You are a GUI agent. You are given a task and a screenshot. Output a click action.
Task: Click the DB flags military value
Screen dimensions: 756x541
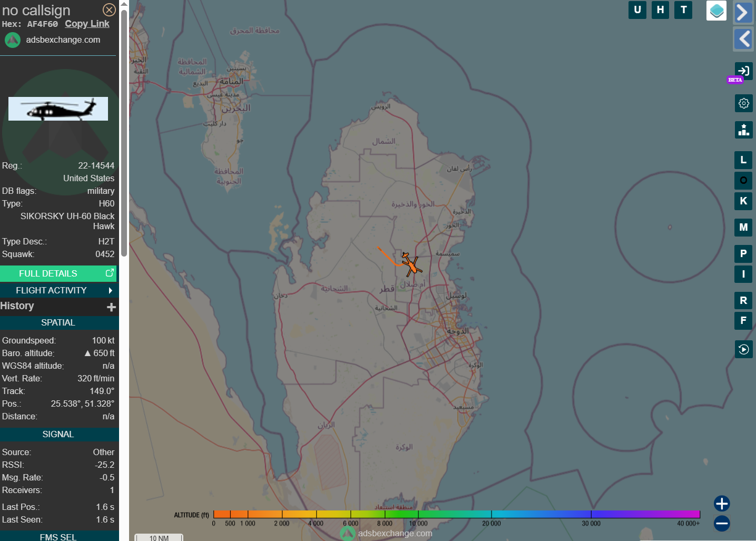coord(101,191)
